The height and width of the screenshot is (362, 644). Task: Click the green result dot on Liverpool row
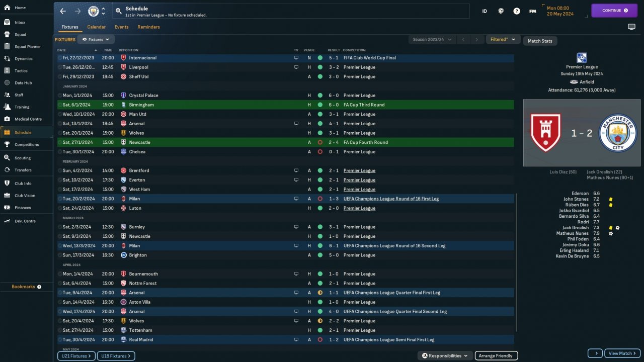point(320,67)
